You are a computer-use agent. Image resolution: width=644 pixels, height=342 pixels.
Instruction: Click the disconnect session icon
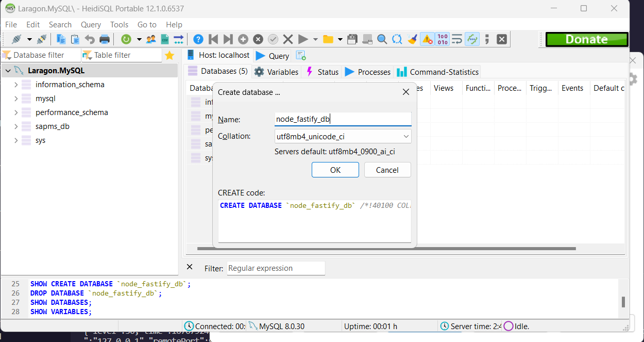42,39
